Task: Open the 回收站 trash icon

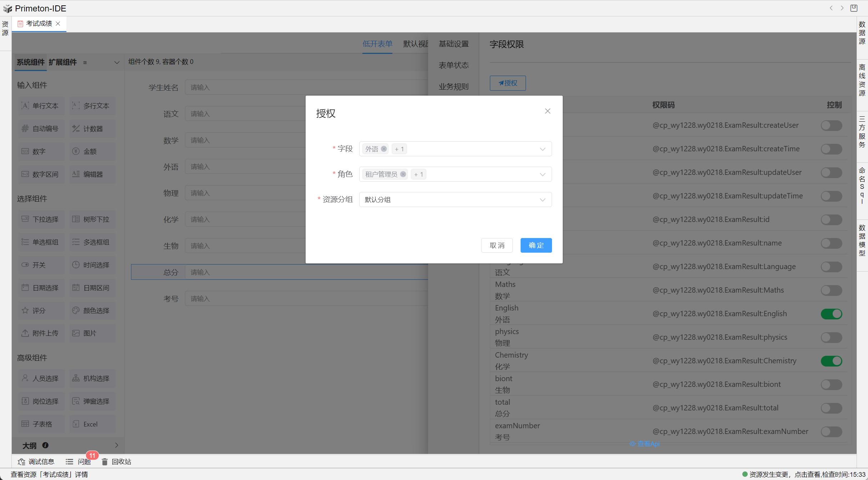Action: [105, 462]
